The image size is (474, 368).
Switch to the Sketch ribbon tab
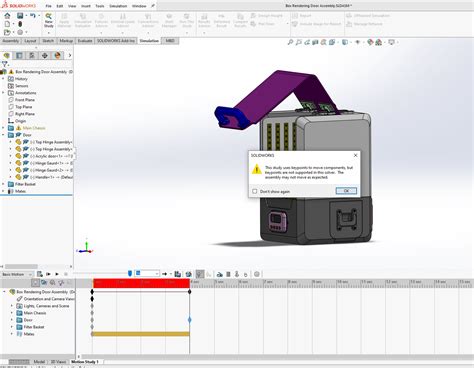click(48, 41)
